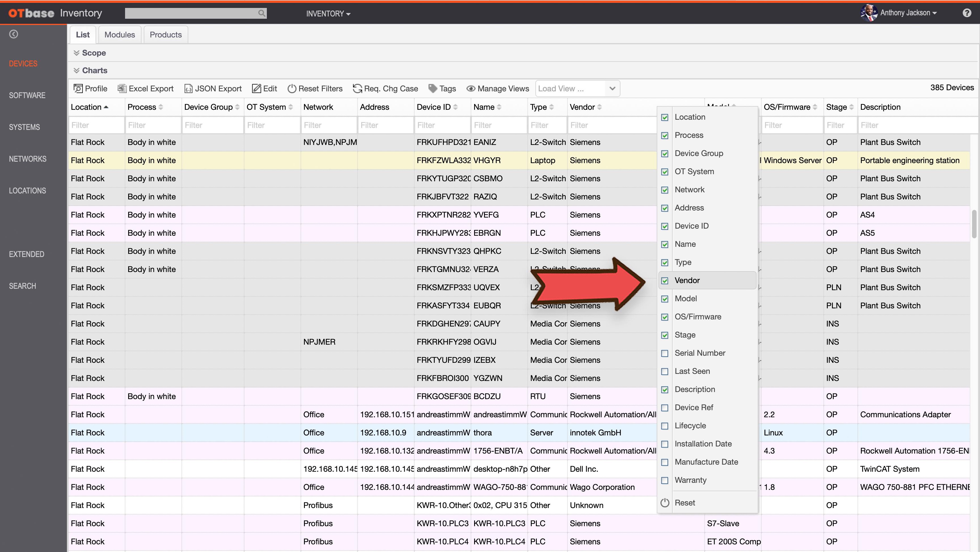Viewport: 980px width, 552px height.
Task: Click the collapse sidebar arrow icon
Action: (x=14, y=34)
